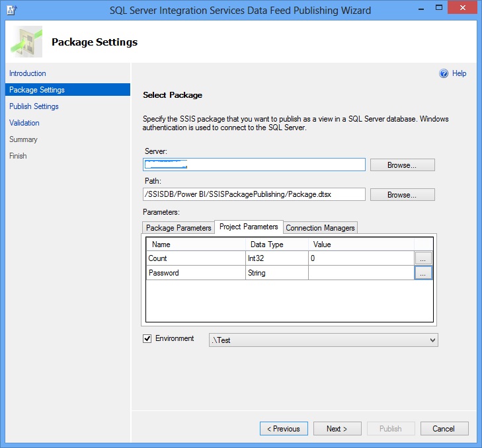Open ellipsis editor for Password parameter
The width and height of the screenshot is (482, 448).
tap(423, 272)
